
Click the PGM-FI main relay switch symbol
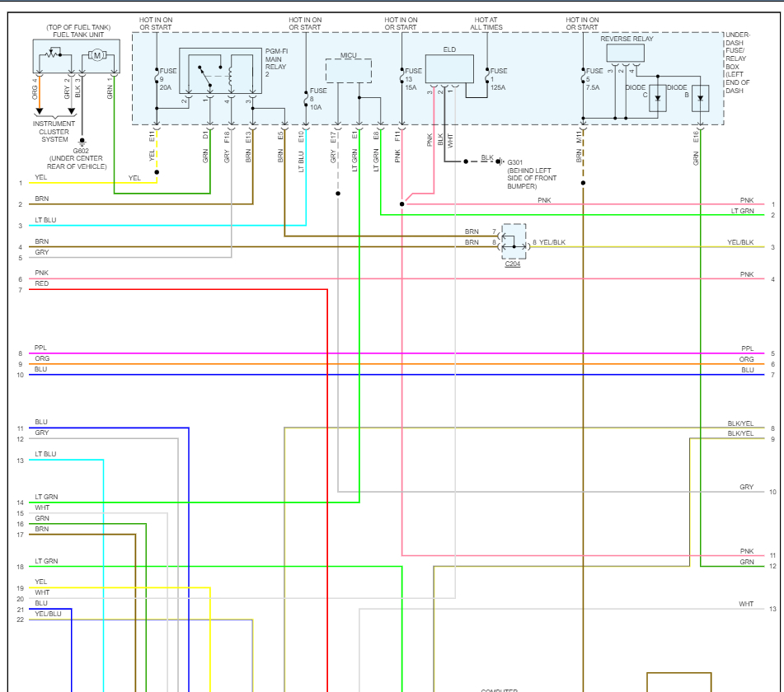coord(205,76)
